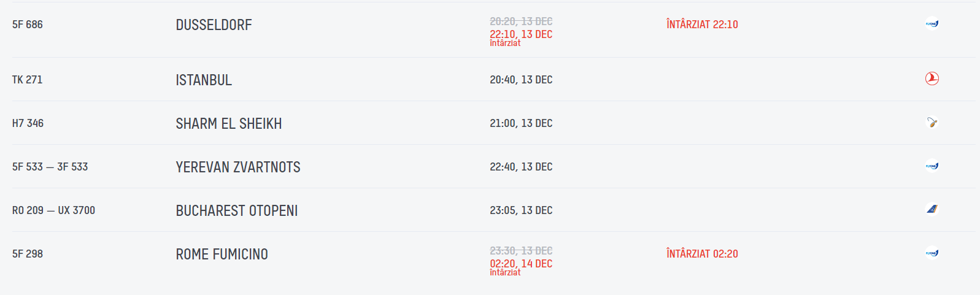The width and height of the screenshot is (980, 295).
Task: Open the DUSSELDORF destination entry
Action: point(214,25)
